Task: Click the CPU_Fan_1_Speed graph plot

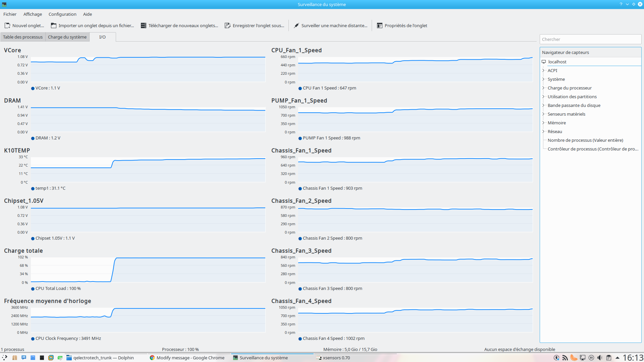Action: tap(415, 69)
